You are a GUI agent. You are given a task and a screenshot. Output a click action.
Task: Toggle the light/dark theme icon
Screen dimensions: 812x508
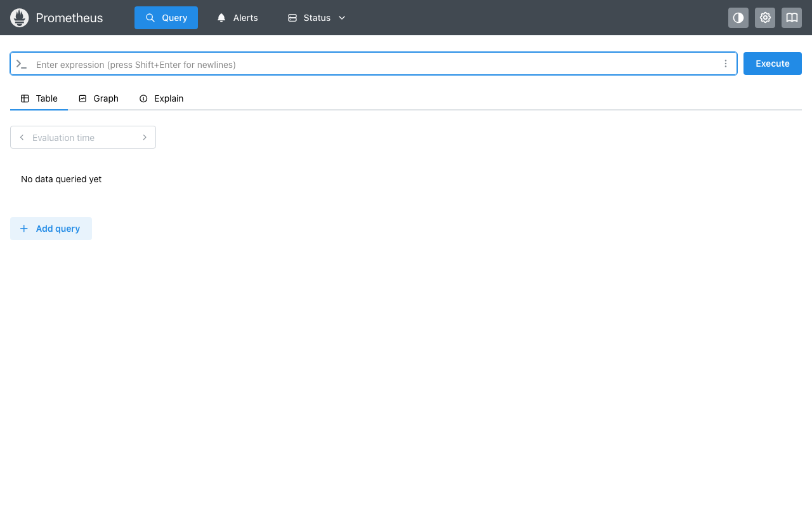[738, 18]
